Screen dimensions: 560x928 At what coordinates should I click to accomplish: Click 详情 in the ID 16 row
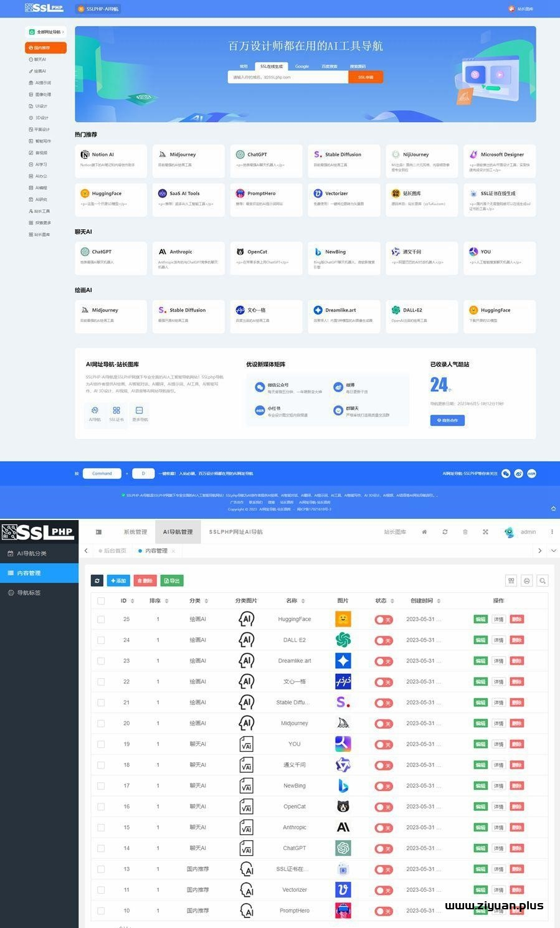point(498,807)
